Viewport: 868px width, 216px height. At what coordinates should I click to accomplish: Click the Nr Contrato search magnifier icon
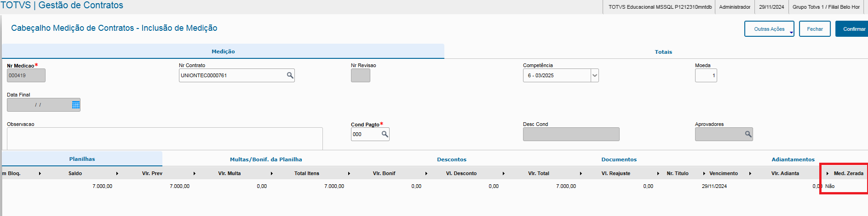(290, 75)
